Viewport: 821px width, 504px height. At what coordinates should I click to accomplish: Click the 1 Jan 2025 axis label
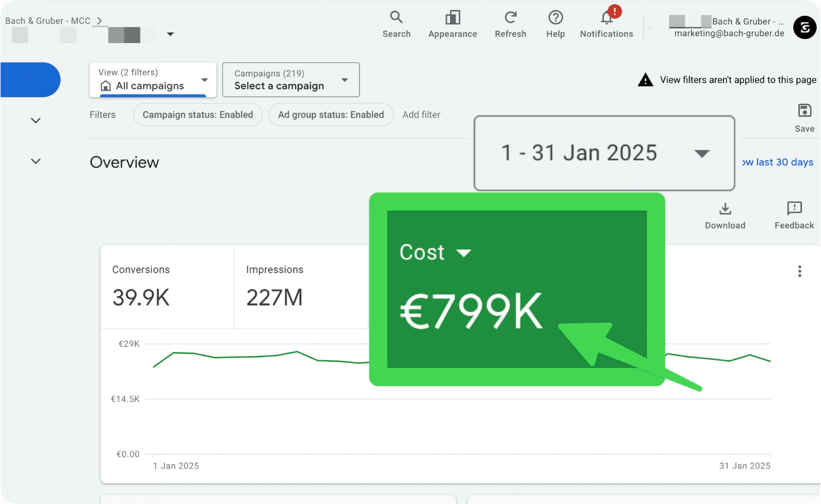coord(176,466)
